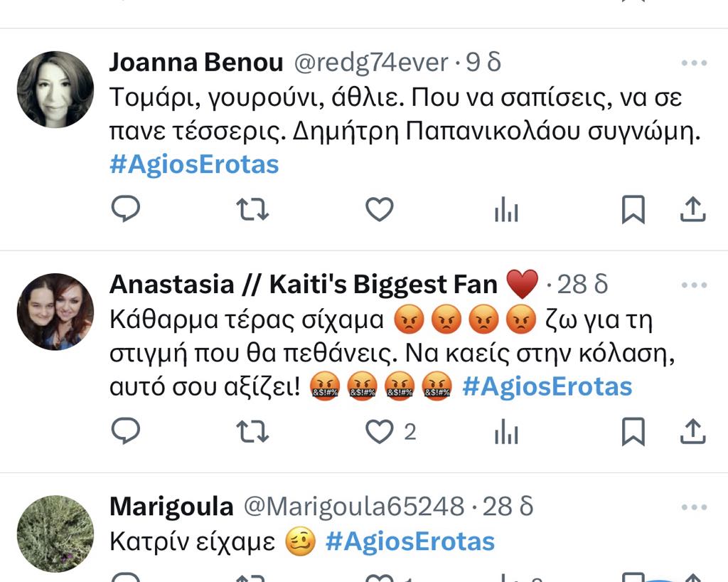Viewport: 728px width, 582px height.
Task: Retweet Anastasia's post
Action: tap(252, 431)
